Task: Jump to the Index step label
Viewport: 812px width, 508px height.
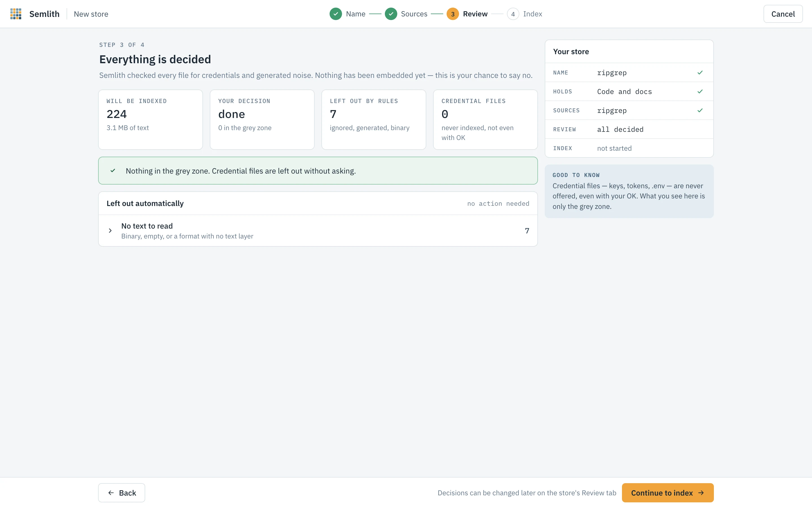Action: [533, 14]
